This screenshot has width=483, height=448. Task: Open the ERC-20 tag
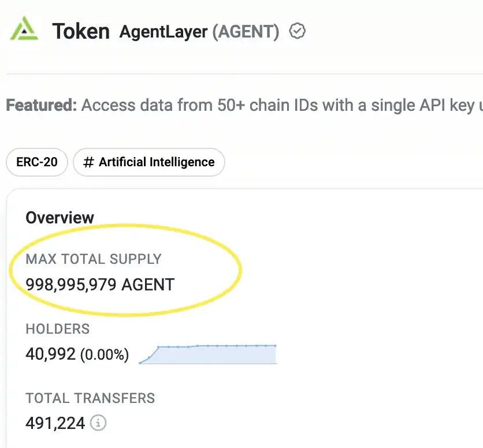(x=37, y=162)
